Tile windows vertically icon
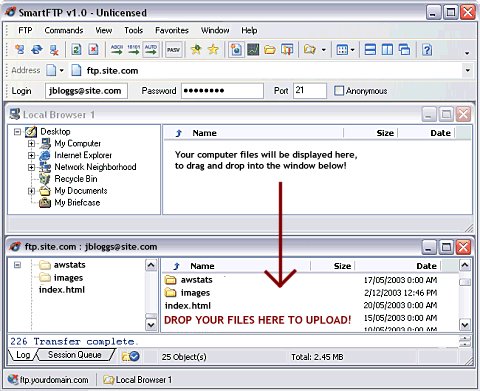The image size is (480, 391). tap(387, 50)
